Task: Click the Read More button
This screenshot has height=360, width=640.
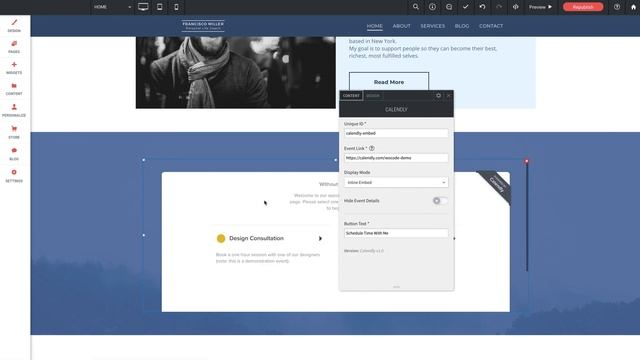Action: [389, 82]
